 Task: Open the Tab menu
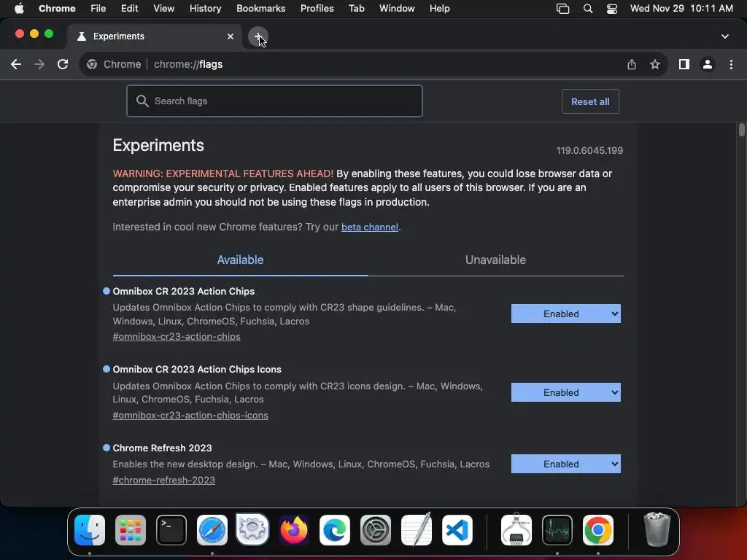point(356,9)
